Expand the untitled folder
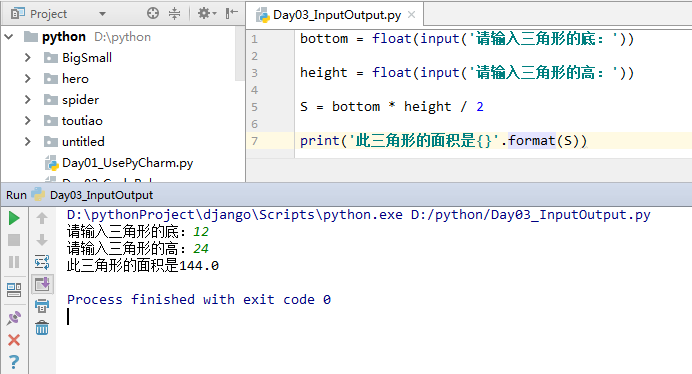Viewport: 692px width, 374px height. (x=28, y=142)
